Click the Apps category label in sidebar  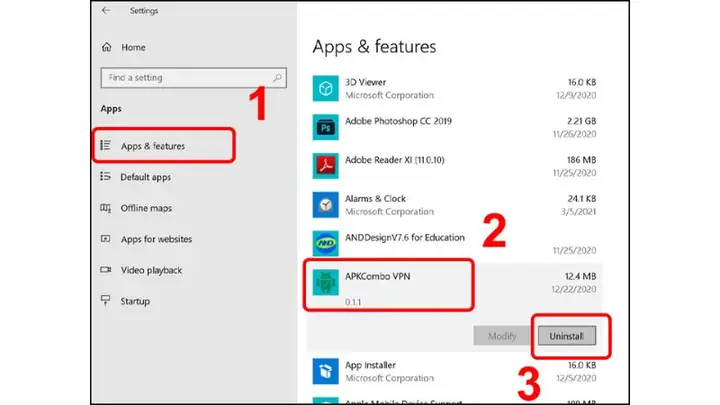click(111, 109)
